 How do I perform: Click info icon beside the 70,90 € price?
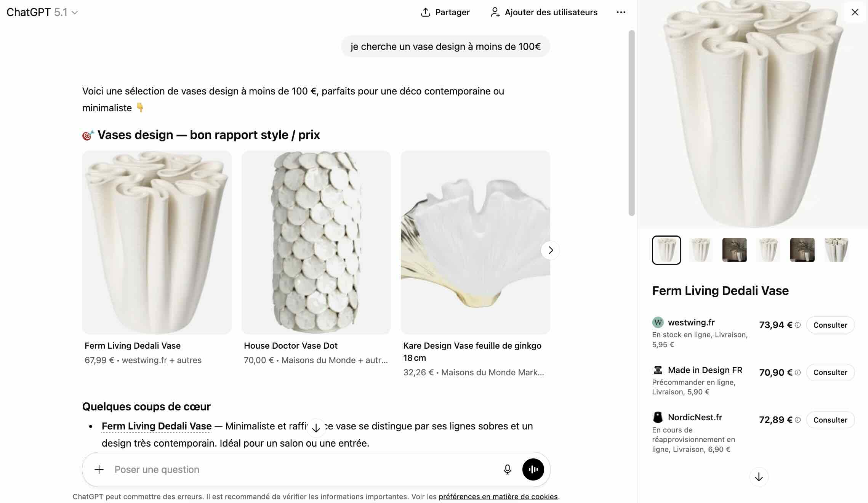pyautogui.click(x=798, y=373)
